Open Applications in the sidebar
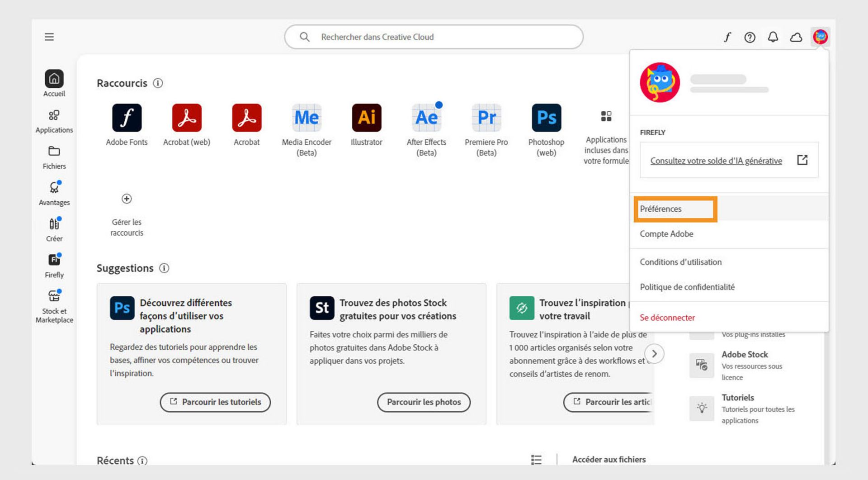This screenshot has width=868, height=480. 54,121
